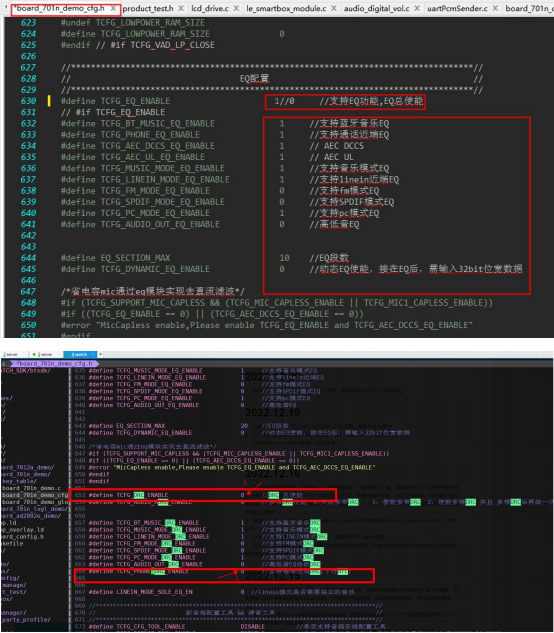This screenshot has width=554, height=633.
Task: Click TCFG_EQ_ENABLE define on line 630
Action: tap(135, 101)
